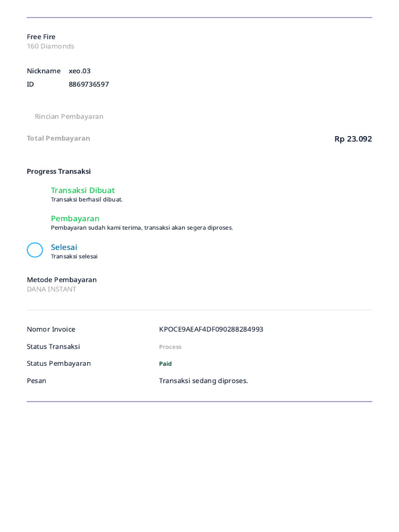This screenshot has height=532, width=399.
Task: Click the Transaksi Dibuat progress step
Action: [x=83, y=190]
